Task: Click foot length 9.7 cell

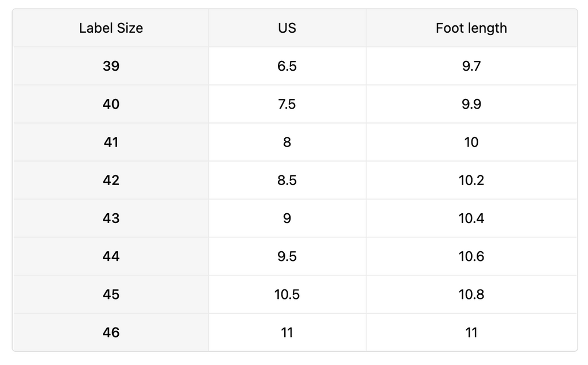Action: [471, 66]
